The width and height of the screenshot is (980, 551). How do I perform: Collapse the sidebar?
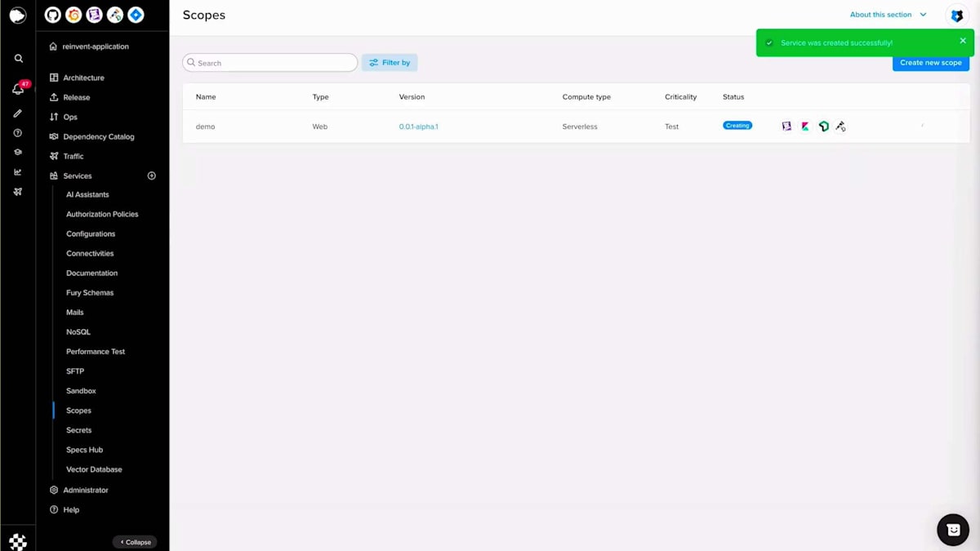pos(135,542)
